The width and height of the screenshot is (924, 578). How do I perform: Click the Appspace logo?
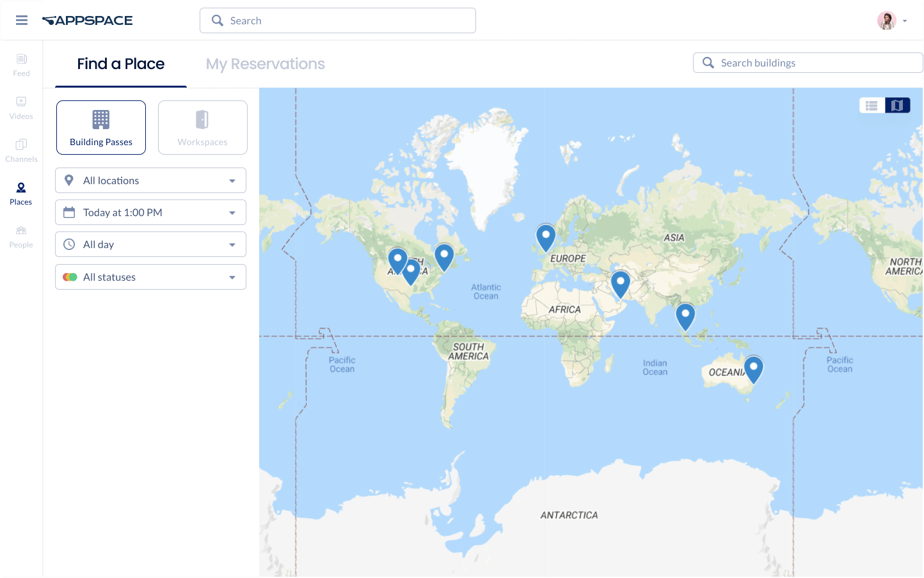point(88,20)
